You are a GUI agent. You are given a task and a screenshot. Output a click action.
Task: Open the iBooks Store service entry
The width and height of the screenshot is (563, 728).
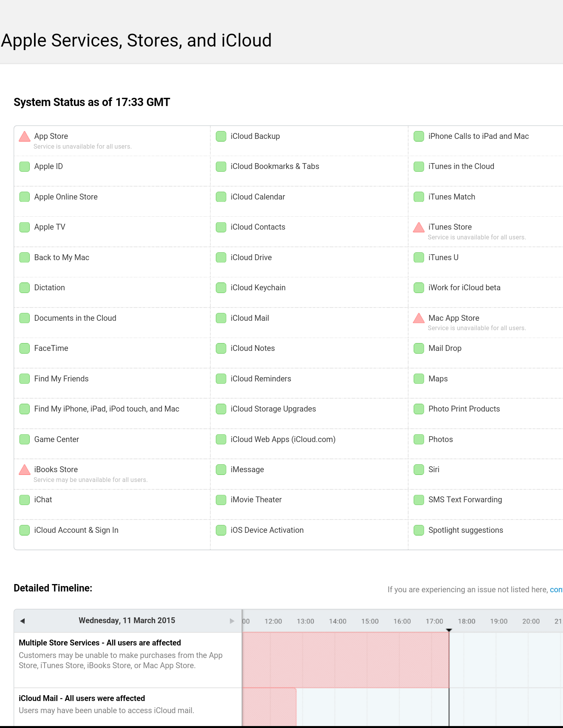[56, 469]
